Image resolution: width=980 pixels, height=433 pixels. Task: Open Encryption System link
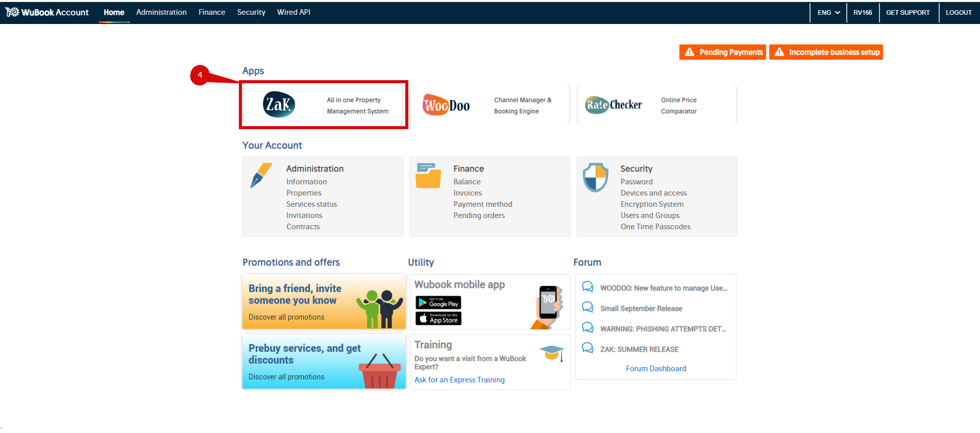point(652,204)
